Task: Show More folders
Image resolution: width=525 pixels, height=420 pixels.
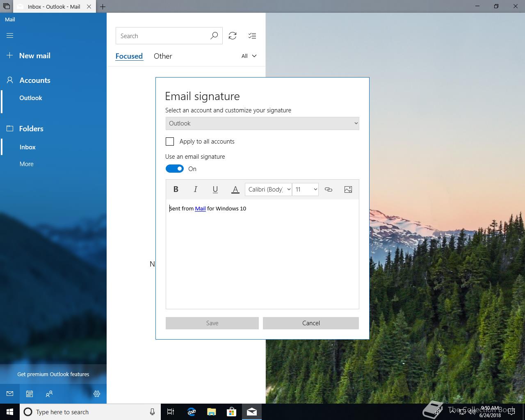Action: 27,164
